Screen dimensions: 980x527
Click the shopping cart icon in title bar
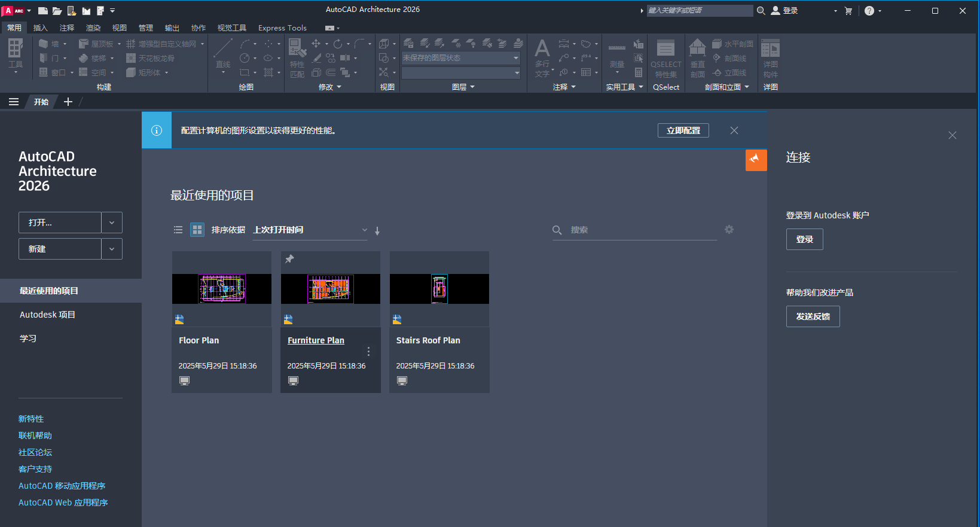pos(848,11)
